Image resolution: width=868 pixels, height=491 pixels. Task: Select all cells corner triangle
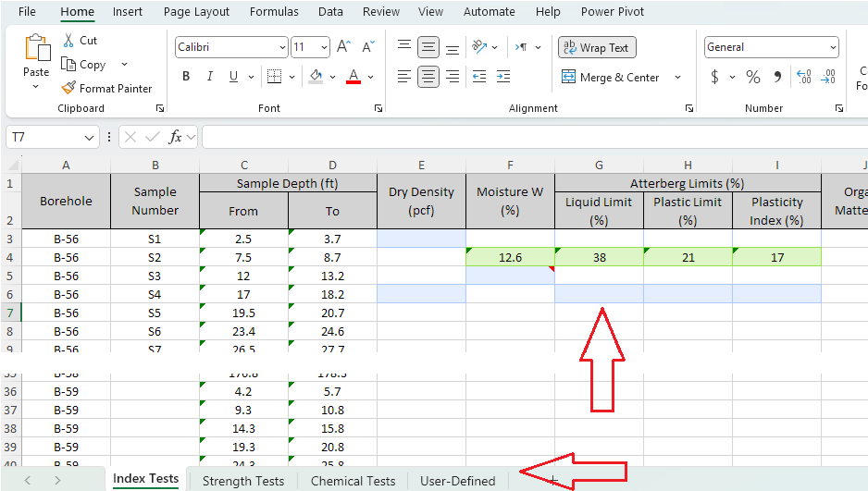tap(12, 165)
